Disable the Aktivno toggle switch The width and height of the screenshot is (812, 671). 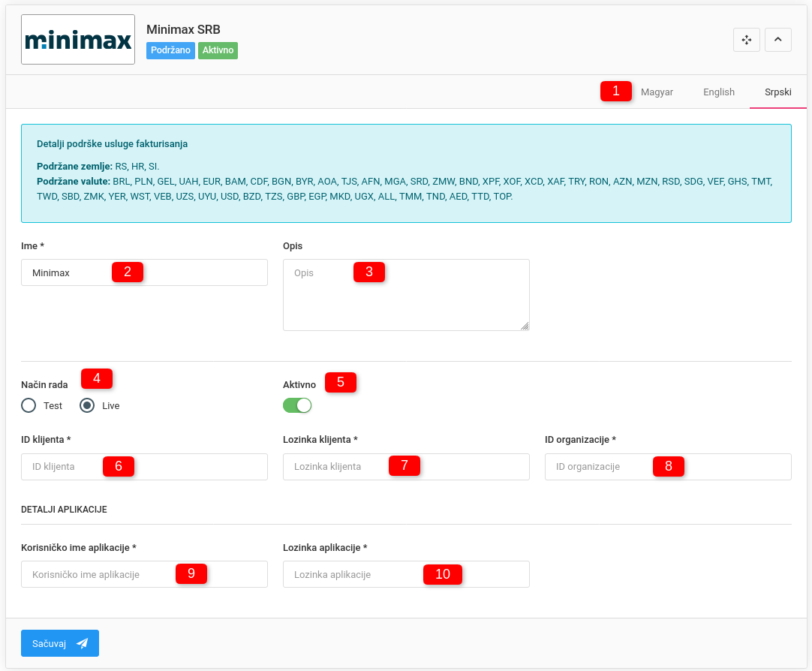click(297, 405)
